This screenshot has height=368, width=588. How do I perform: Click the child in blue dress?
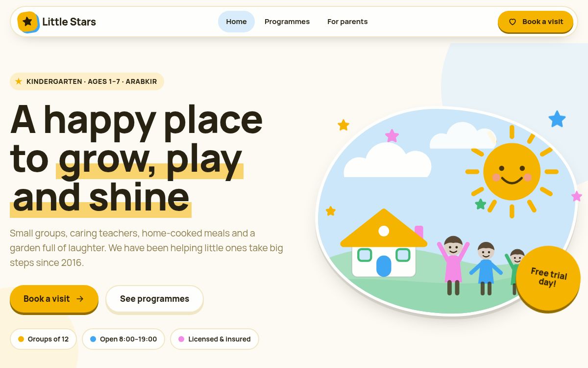tap(486, 268)
